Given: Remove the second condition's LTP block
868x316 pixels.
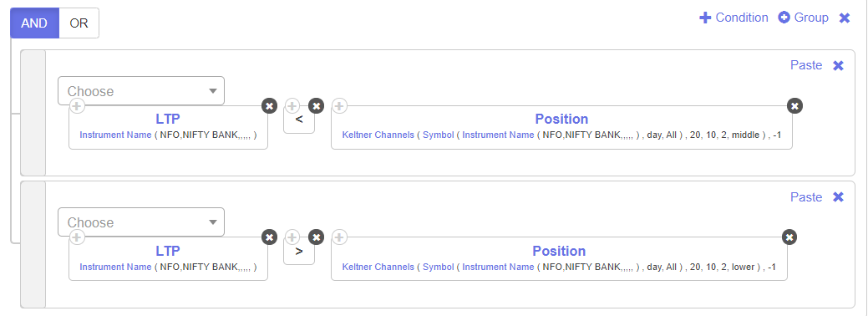Looking at the screenshot, I should [x=269, y=237].
